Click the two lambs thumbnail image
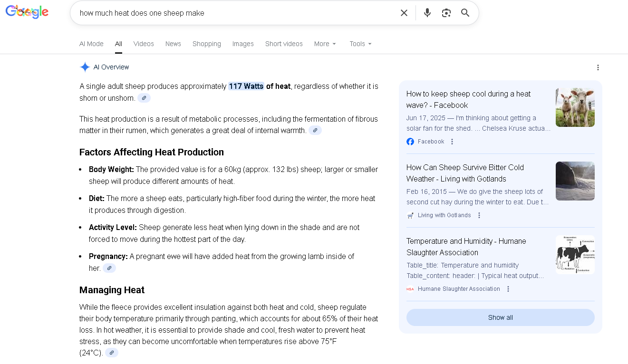The height and width of the screenshot is (364, 628). pos(575,107)
